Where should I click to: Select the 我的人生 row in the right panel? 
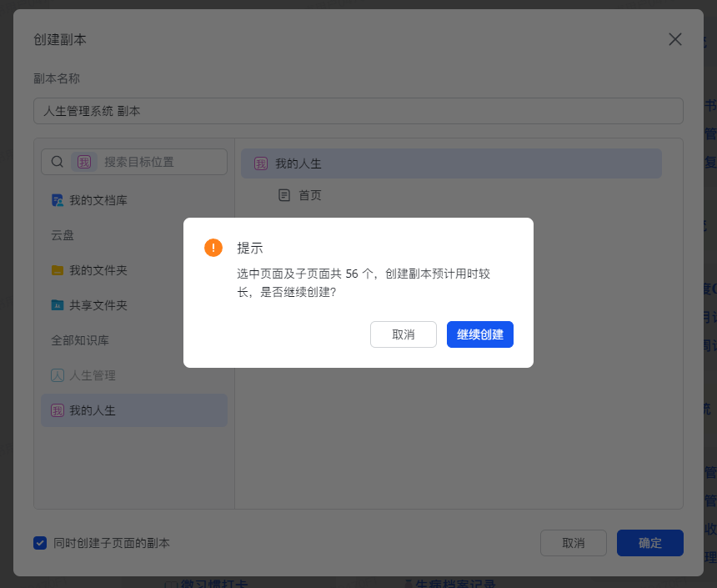[451, 163]
